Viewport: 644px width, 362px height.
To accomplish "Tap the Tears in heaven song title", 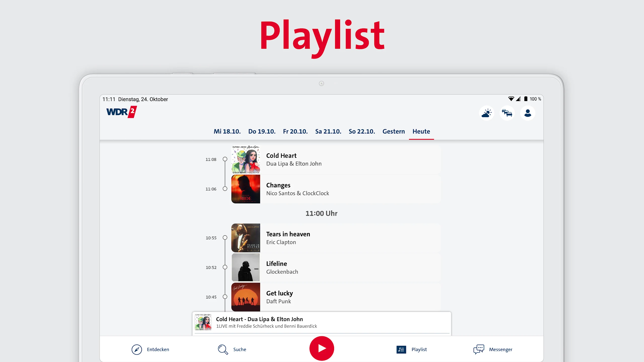I will [288, 234].
